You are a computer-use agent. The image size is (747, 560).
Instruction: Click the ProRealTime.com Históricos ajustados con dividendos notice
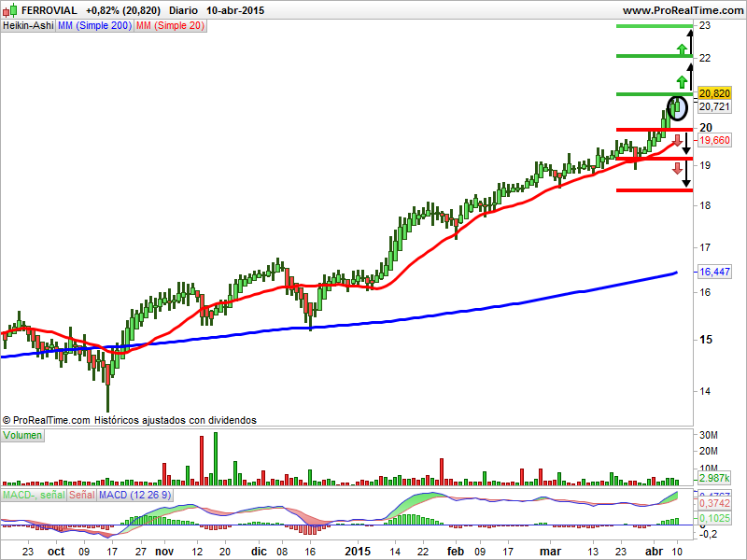coord(130,420)
